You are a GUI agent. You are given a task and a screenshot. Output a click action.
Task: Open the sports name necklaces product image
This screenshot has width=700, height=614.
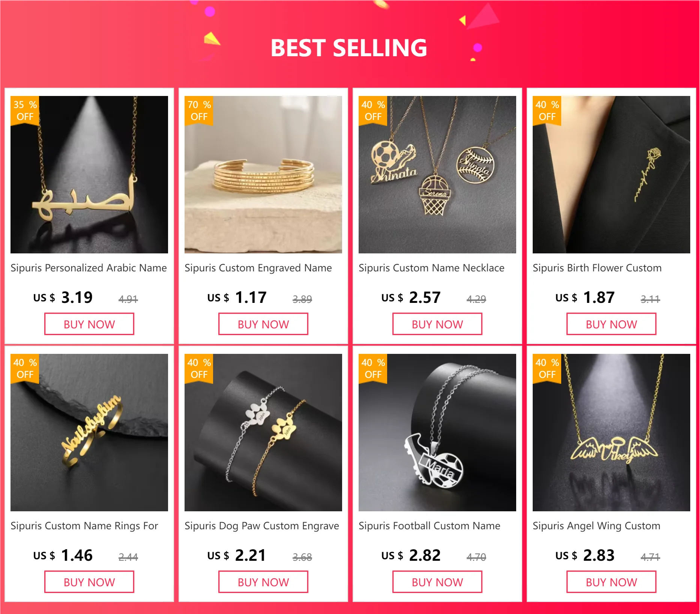pos(437,174)
